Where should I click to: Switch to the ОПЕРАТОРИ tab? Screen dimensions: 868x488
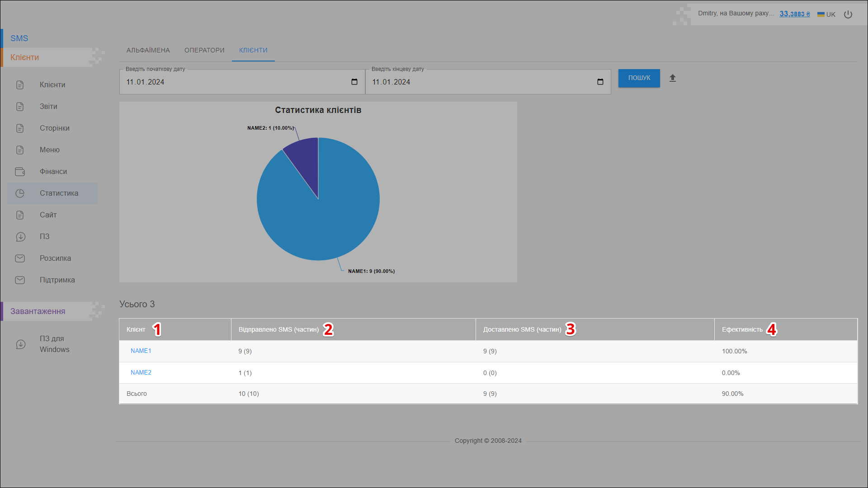click(204, 50)
